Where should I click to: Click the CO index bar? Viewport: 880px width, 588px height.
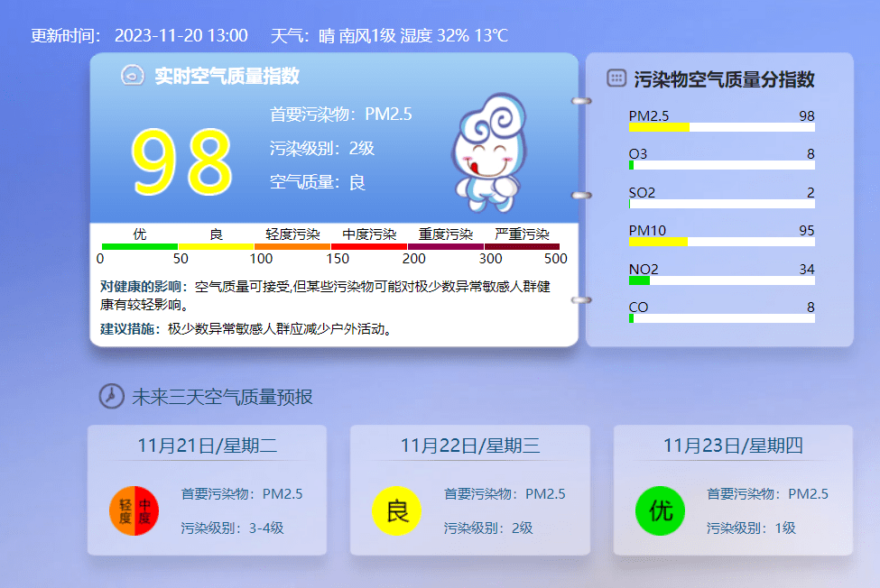point(722,319)
